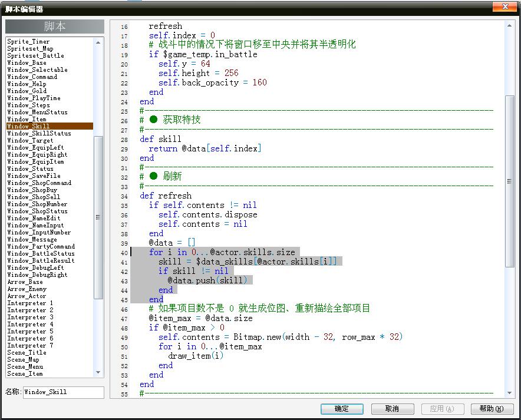The image size is (521, 420).
Task: Open the Scene_Menu script
Action: pos(25,366)
